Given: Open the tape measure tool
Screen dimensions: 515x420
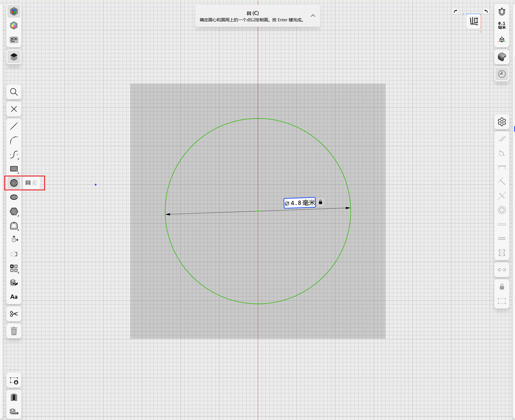Looking at the screenshot, I should click(14, 412).
